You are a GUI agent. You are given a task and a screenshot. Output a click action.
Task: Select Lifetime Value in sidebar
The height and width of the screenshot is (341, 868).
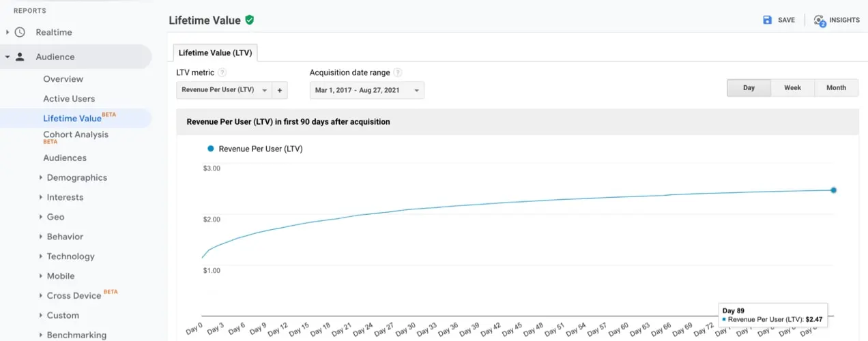(x=72, y=119)
